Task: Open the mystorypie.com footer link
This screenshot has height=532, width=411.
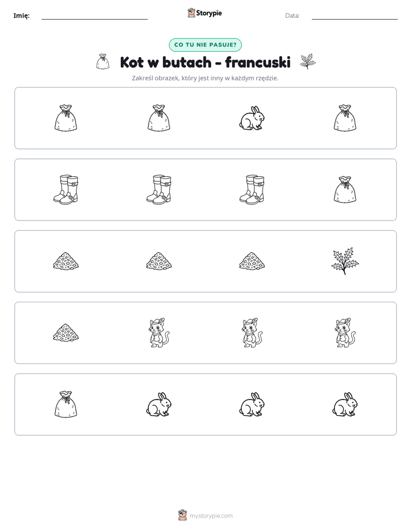Action: point(205,515)
